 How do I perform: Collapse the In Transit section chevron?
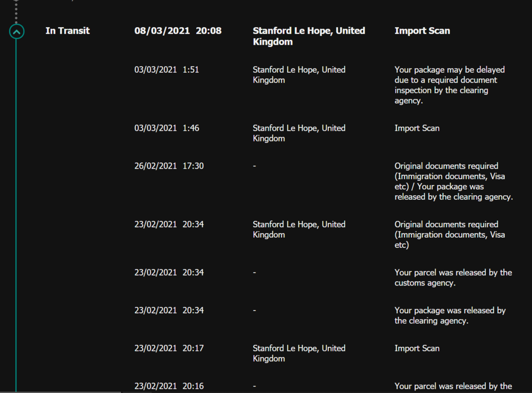pos(16,32)
